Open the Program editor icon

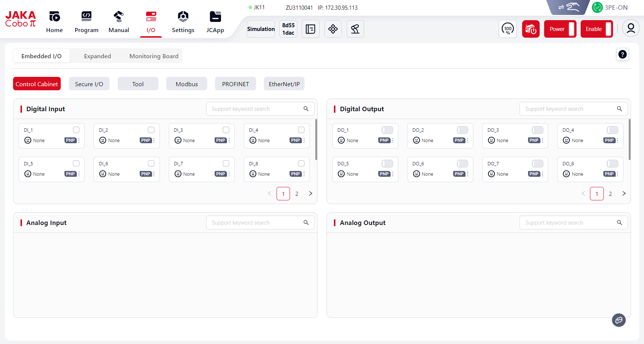[x=86, y=17]
